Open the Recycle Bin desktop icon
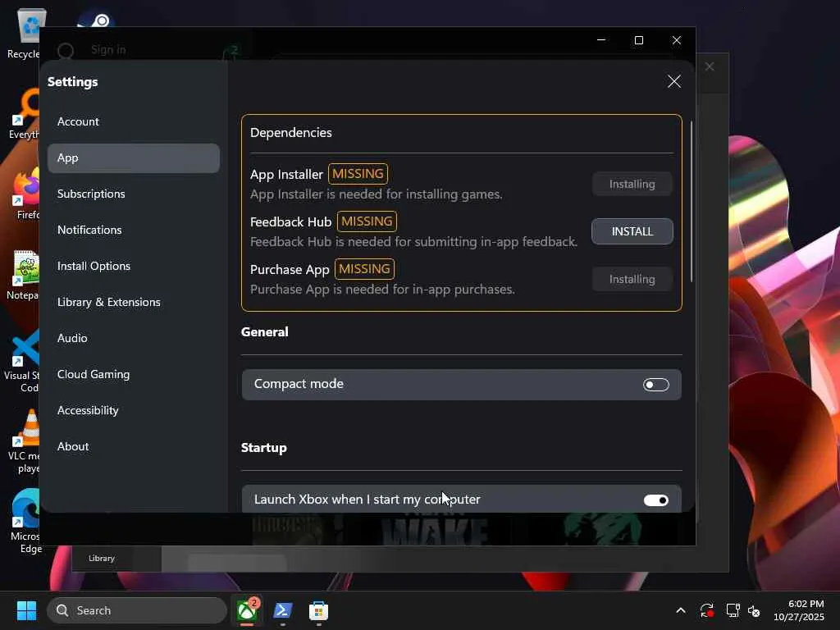The image size is (840, 630). (23, 34)
